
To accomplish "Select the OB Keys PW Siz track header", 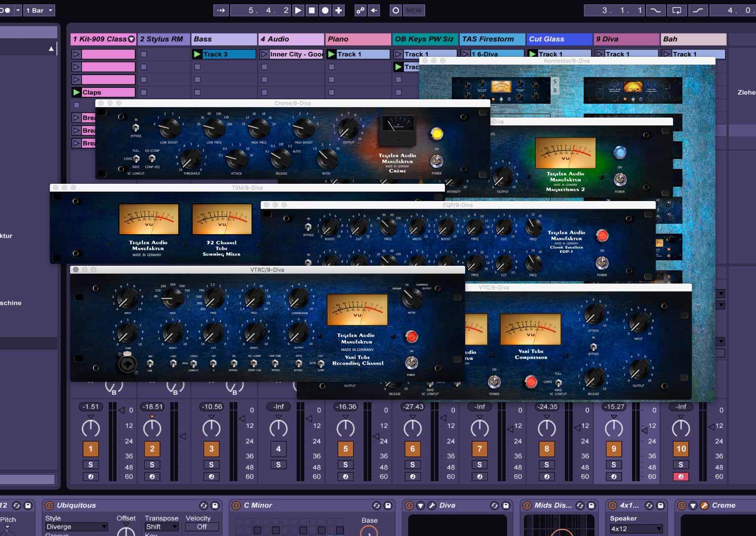I will click(425, 39).
